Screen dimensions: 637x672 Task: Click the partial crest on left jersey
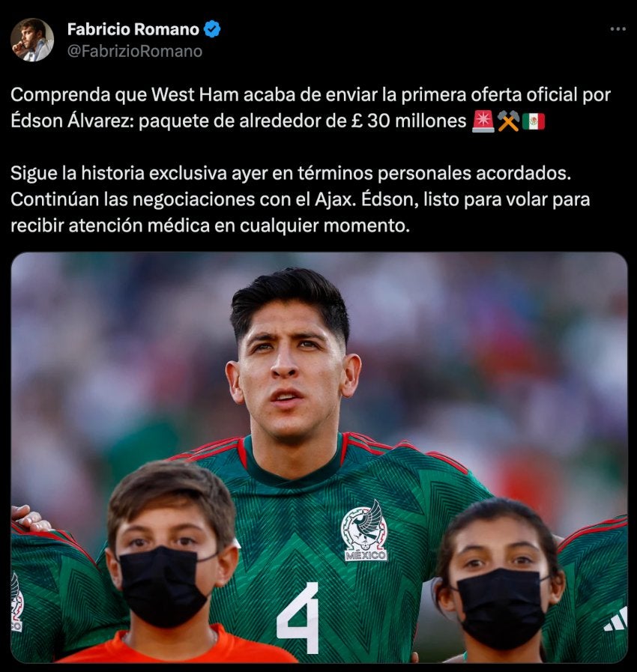[16, 602]
